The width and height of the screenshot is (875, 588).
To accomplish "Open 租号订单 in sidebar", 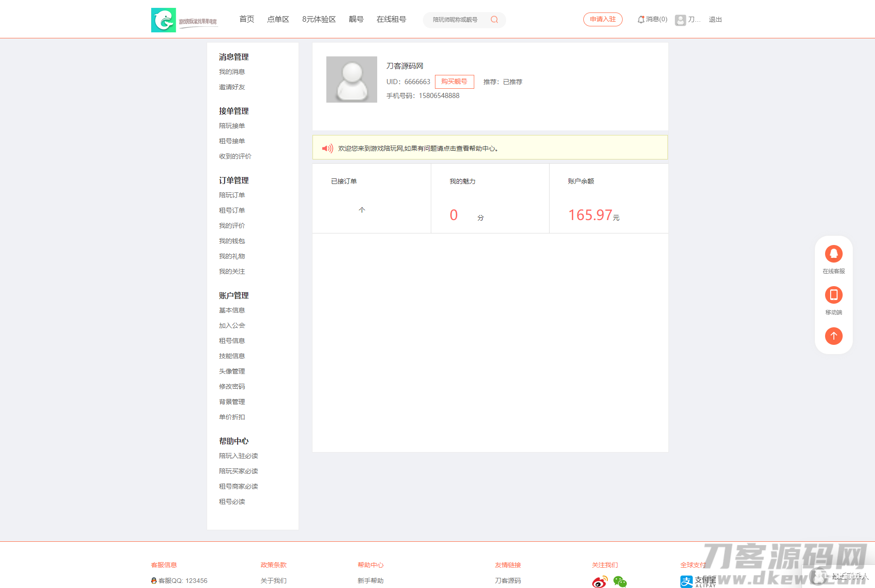I will pyautogui.click(x=232, y=210).
